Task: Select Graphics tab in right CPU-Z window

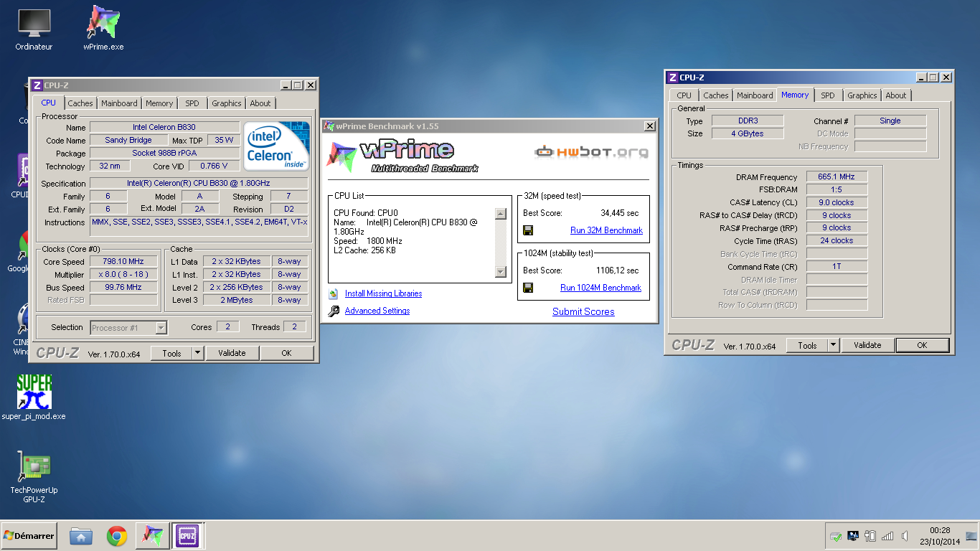Action: click(x=862, y=95)
